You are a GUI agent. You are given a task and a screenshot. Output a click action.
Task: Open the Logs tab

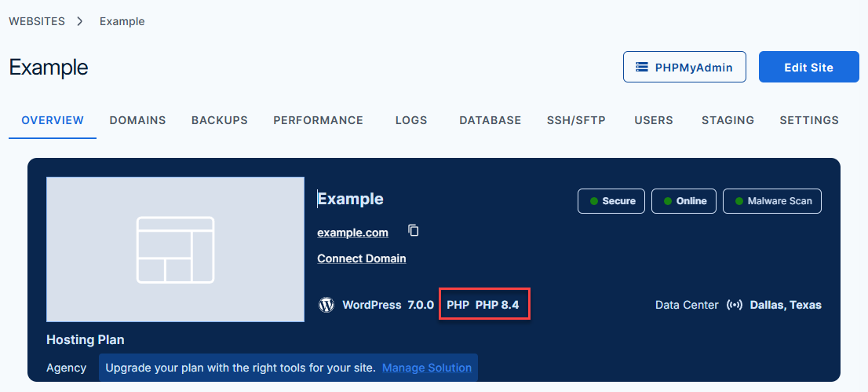pyautogui.click(x=411, y=120)
